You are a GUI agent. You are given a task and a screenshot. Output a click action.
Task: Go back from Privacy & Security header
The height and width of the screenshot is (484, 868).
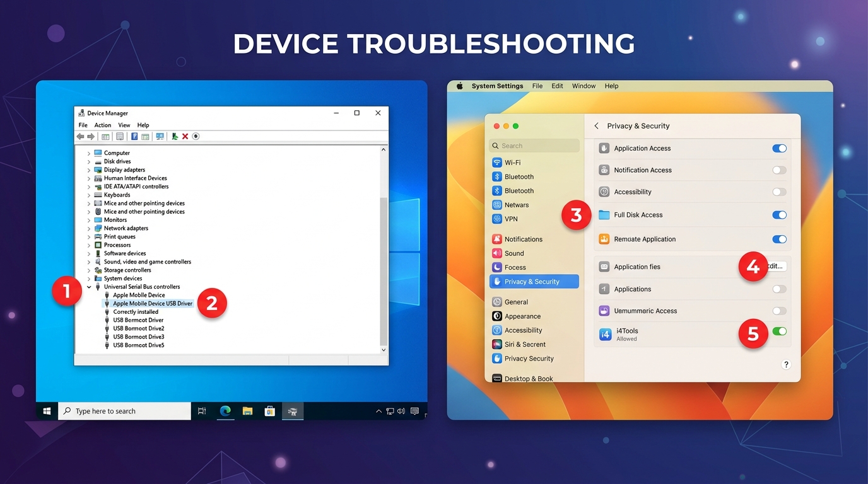[597, 126]
